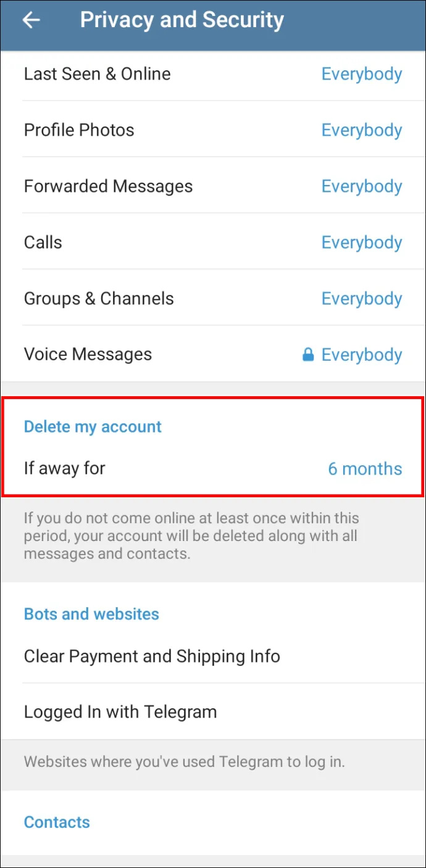Tap Everybody value for Groups & Channels
The image size is (426, 868).
[x=362, y=299]
